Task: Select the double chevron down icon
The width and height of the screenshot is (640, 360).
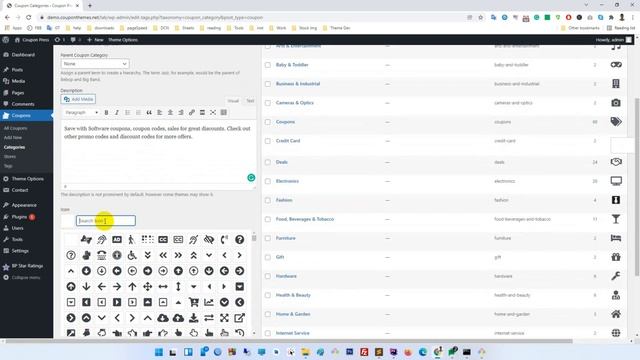Action: click(x=147, y=255)
